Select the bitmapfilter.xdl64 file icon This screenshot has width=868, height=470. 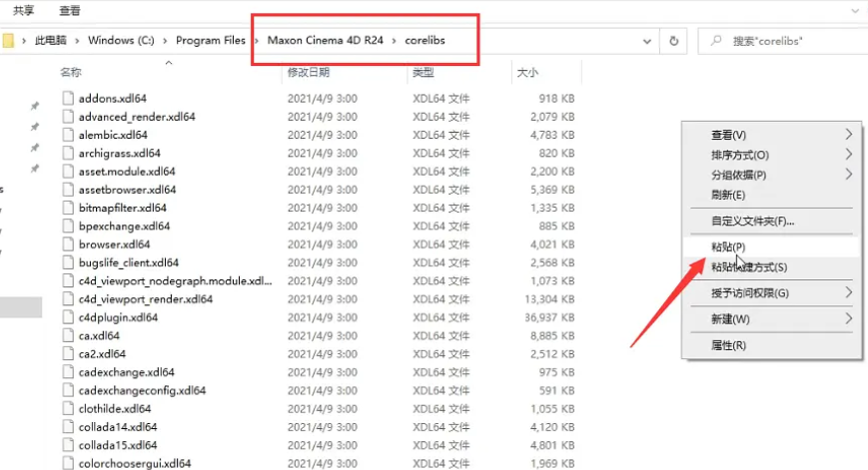68,208
